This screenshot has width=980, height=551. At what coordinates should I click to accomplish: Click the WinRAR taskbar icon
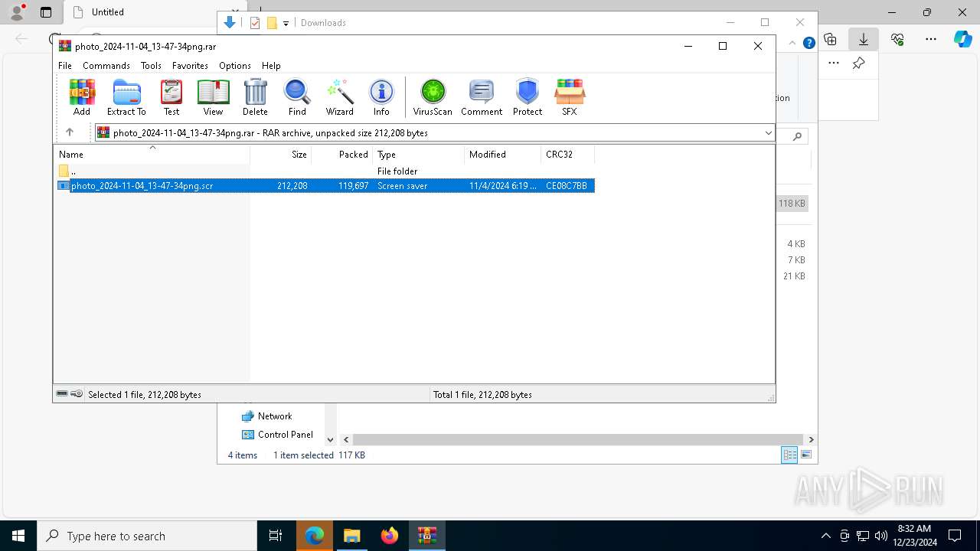[x=427, y=536]
